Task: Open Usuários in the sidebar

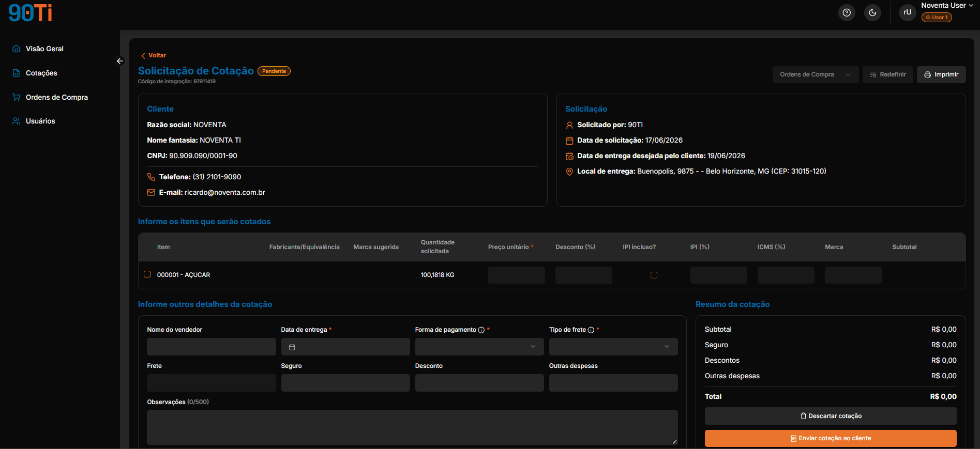Action: (40, 121)
